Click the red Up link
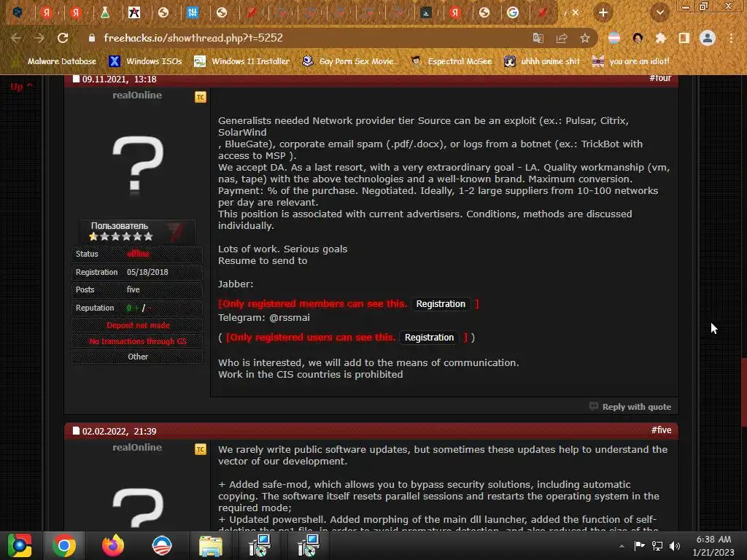Screen dimensions: 747x560 click(21, 87)
